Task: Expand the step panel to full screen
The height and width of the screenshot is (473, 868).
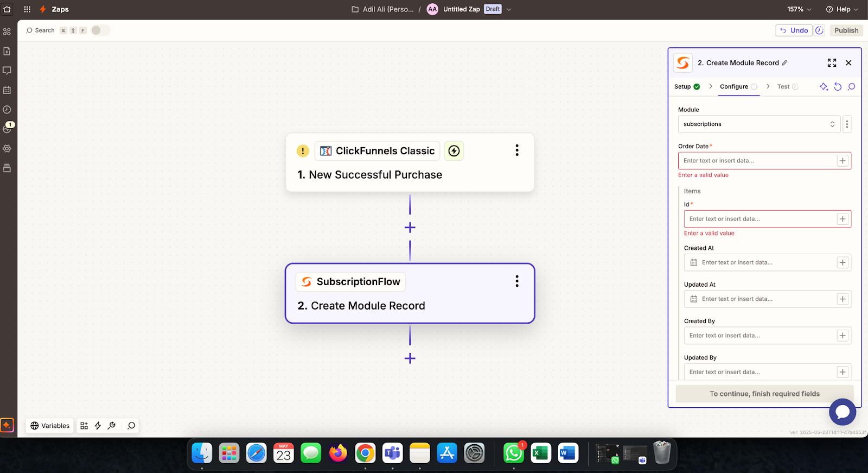Action: point(832,63)
